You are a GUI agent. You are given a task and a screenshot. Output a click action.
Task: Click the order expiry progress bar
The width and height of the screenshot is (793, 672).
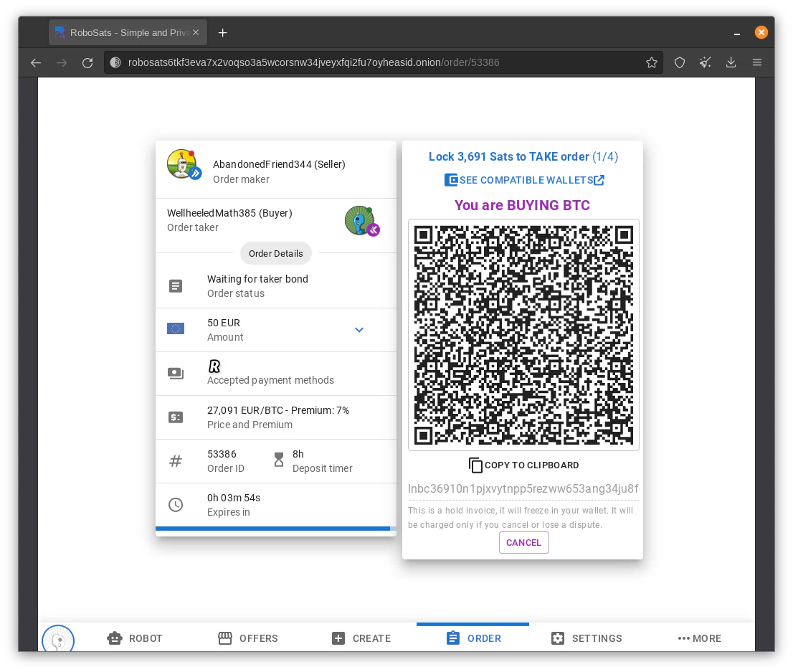click(276, 529)
